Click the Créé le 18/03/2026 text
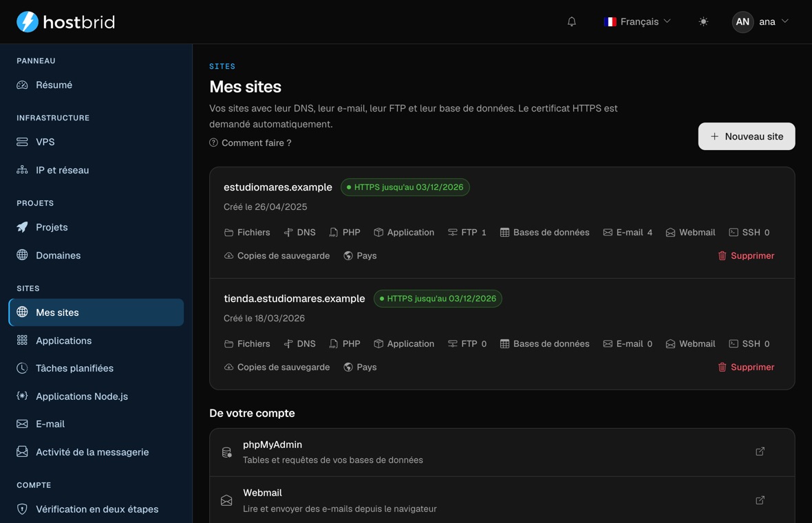The image size is (812, 523). [264, 319]
